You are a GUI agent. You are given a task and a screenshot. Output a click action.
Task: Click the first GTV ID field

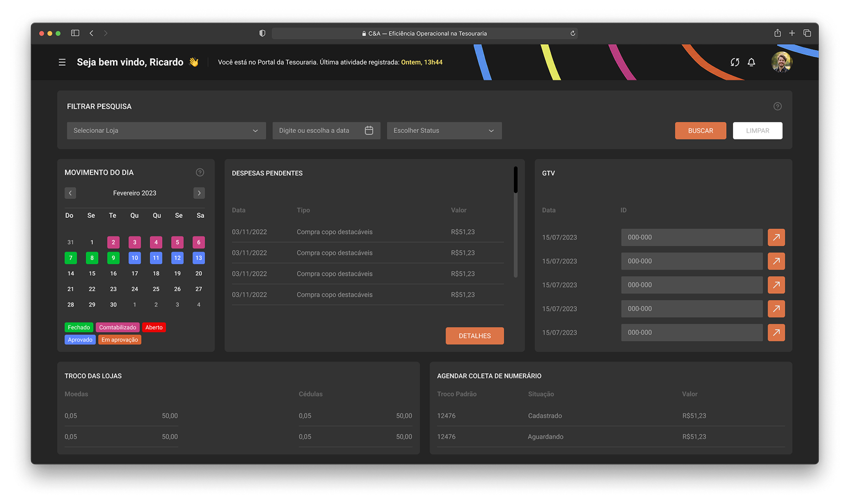[692, 237]
